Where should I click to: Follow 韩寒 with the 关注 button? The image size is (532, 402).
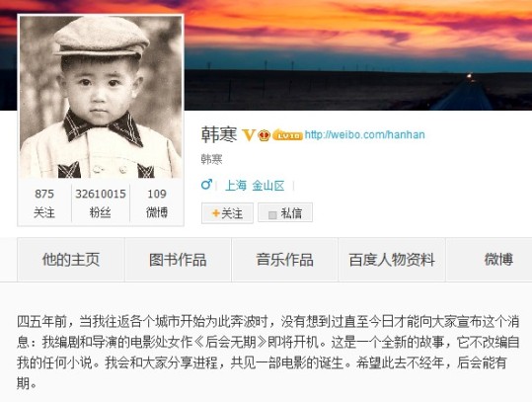point(227,213)
